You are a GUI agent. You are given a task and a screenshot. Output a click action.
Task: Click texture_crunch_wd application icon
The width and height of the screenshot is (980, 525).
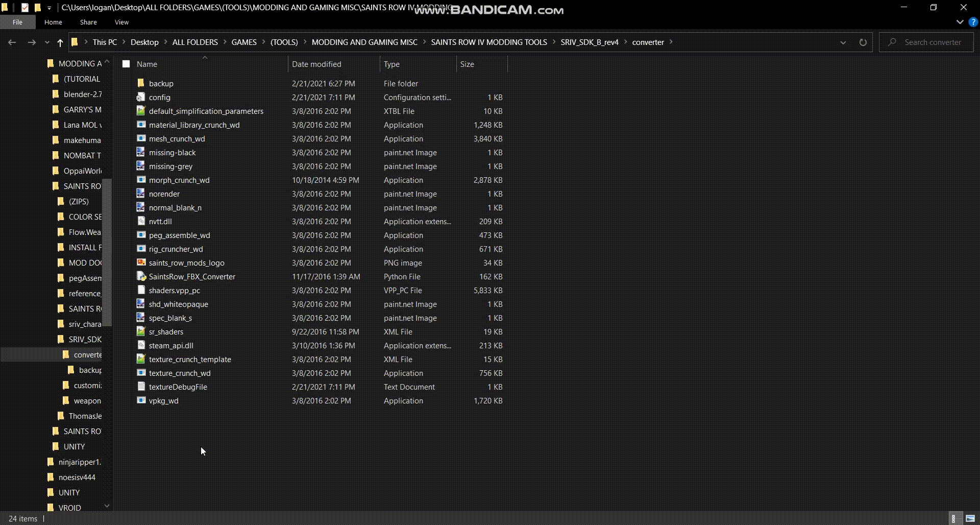141,373
